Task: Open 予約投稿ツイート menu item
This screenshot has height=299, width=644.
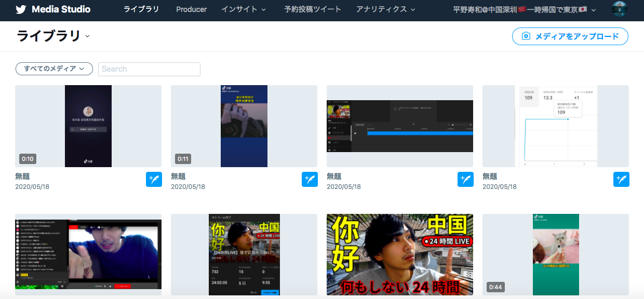Action: pos(313,9)
